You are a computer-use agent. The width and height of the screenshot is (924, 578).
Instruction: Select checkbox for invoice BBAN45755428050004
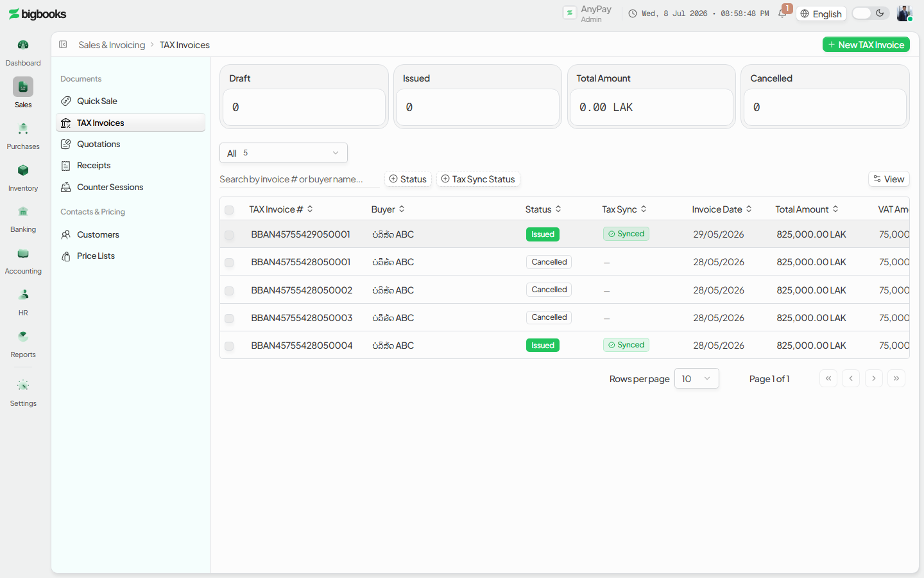click(229, 346)
